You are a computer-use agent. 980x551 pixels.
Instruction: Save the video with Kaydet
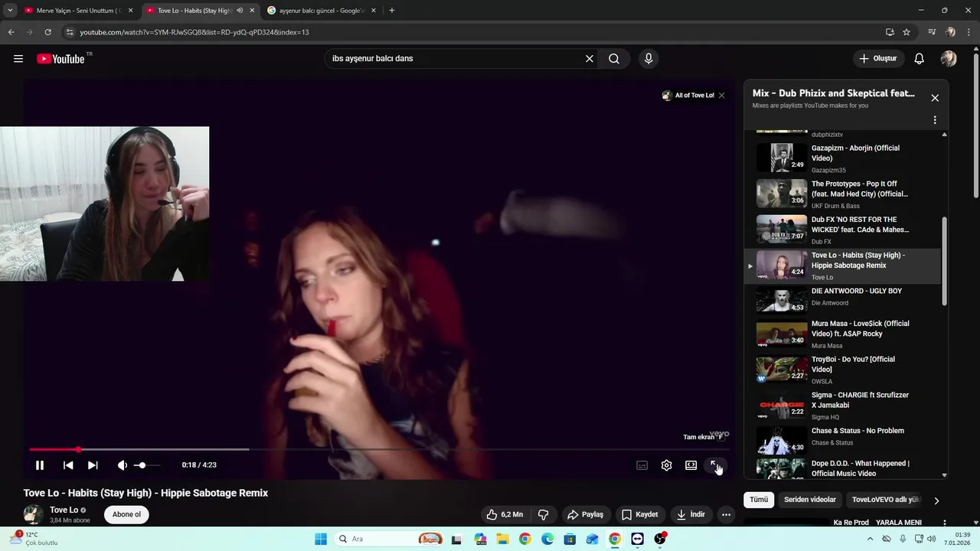pos(640,514)
